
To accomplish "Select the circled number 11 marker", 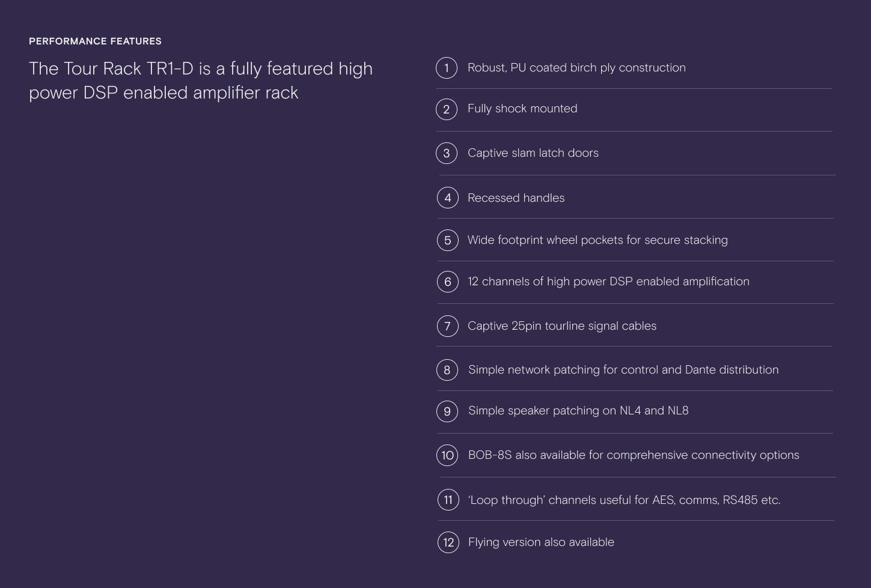I will pos(448,500).
